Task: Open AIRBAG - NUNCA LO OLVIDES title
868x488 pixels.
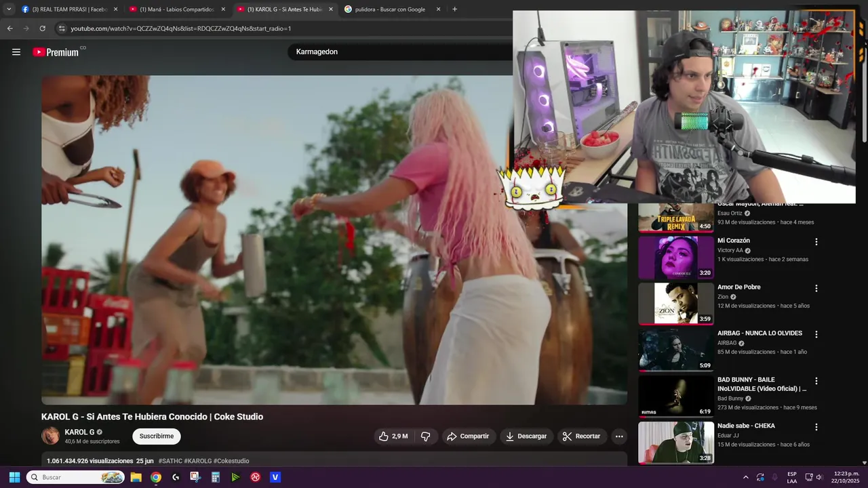Action: click(759, 333)
